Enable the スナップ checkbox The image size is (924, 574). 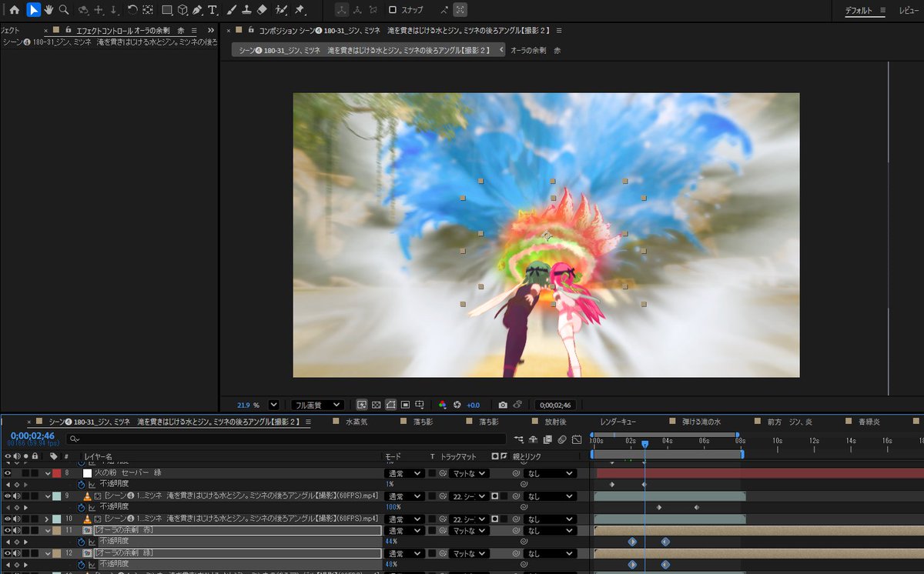393,10
